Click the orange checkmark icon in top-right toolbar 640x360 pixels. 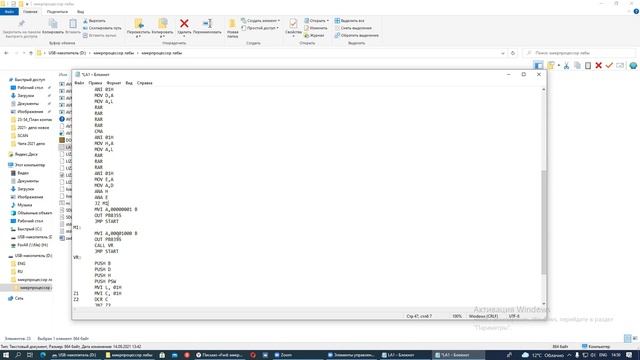[x=609, y=66]
